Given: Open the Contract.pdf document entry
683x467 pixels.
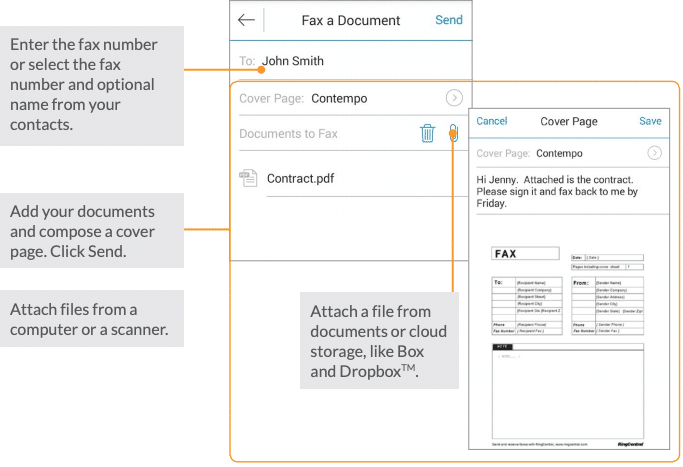Looking at the screenshot, I should click(300, 179).
